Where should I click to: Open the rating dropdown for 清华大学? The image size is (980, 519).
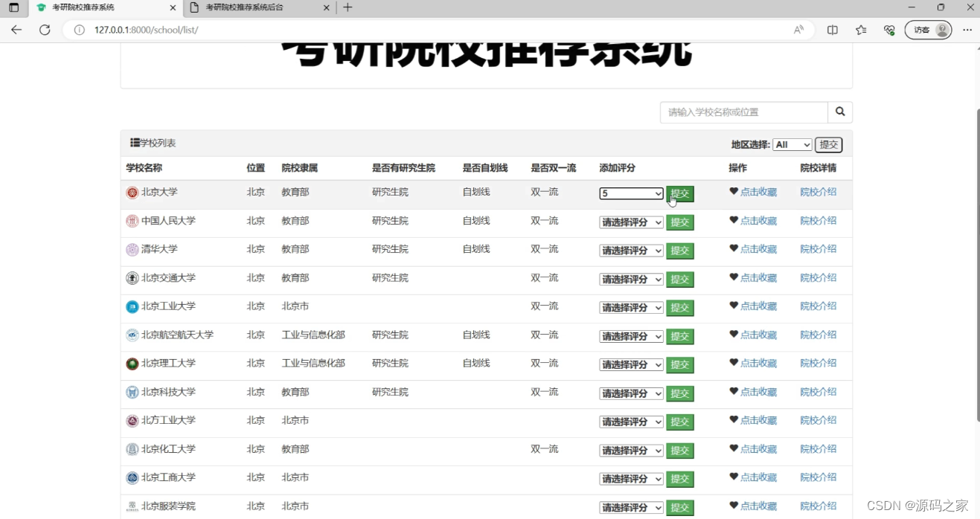(631, 251)
